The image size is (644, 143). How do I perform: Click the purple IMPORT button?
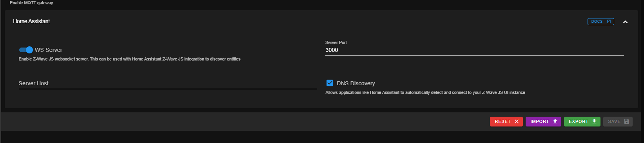tap(543, 121)
